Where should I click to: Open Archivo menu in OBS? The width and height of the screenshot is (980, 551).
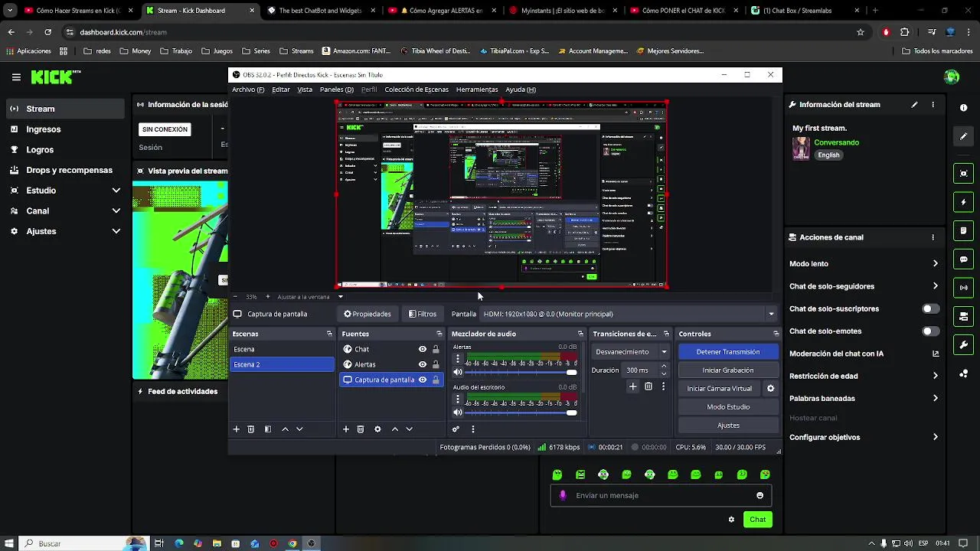coord(248,90)
